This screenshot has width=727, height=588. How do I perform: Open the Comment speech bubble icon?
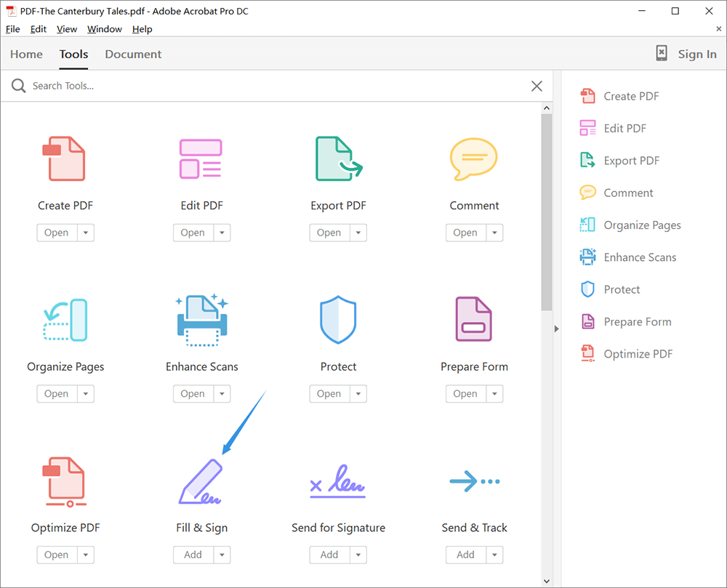click(x=474, y=158)
